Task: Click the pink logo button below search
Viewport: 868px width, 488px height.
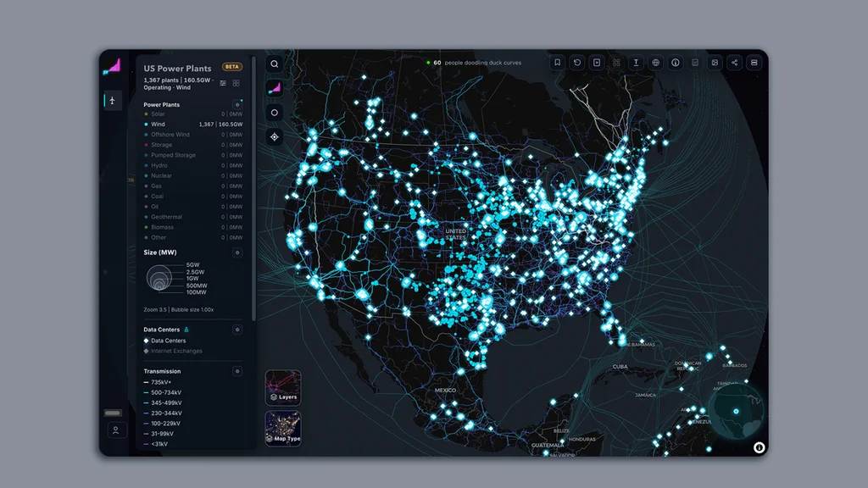Action: (275, 88)
